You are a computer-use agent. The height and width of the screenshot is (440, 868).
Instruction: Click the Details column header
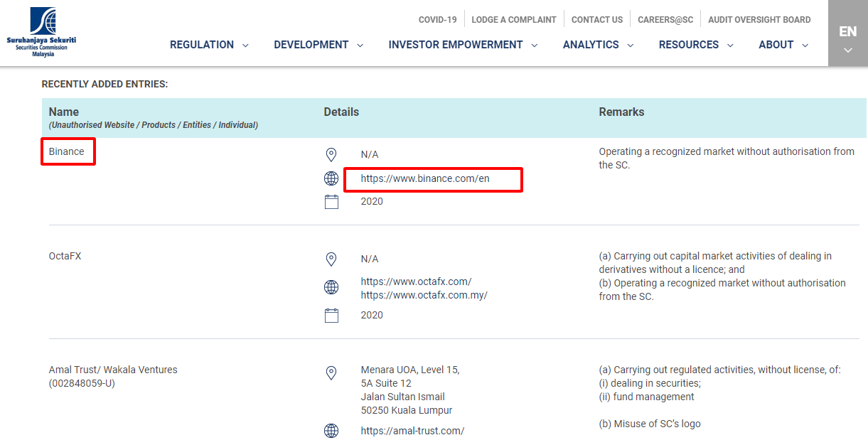pyautogui.click(x=341, y=112)
